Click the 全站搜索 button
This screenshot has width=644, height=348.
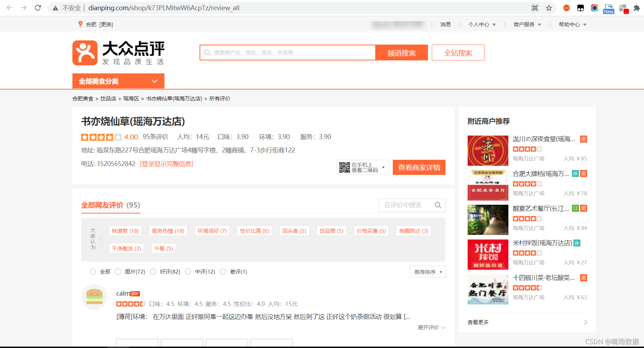click(458, 53)
